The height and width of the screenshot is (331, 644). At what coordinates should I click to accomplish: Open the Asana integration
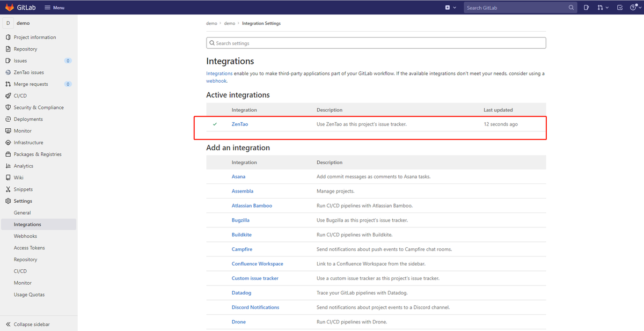point(238,176)
